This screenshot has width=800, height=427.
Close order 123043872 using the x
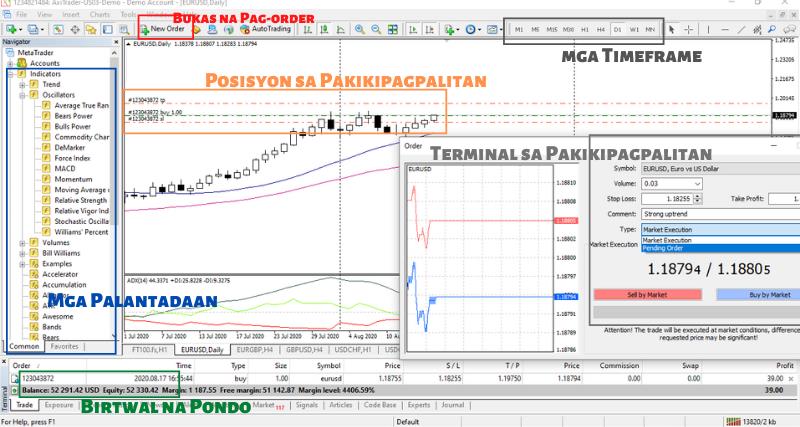[x=791, y=379]
